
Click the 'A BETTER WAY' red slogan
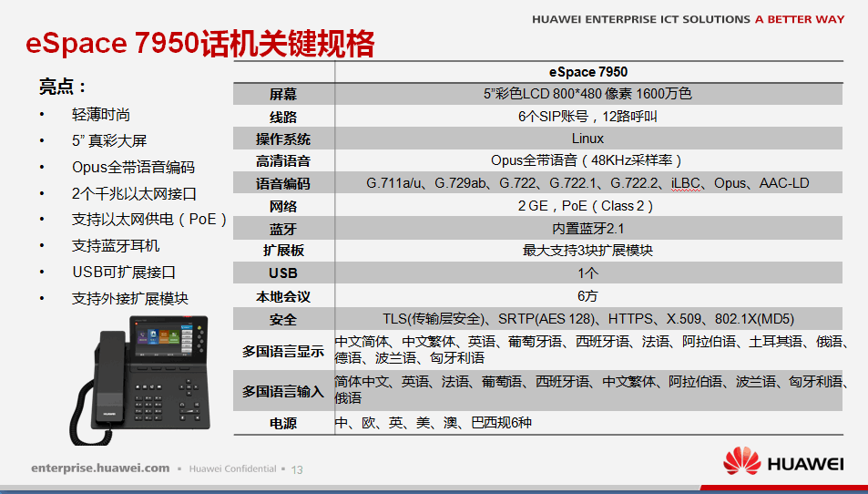coord(800,19)
